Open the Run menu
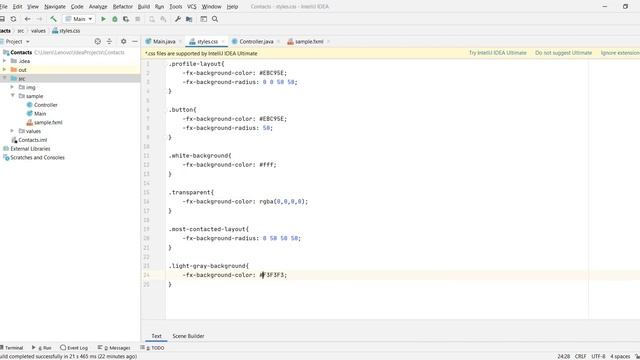Screen dimensions: 640x360 tap(159, 7)
